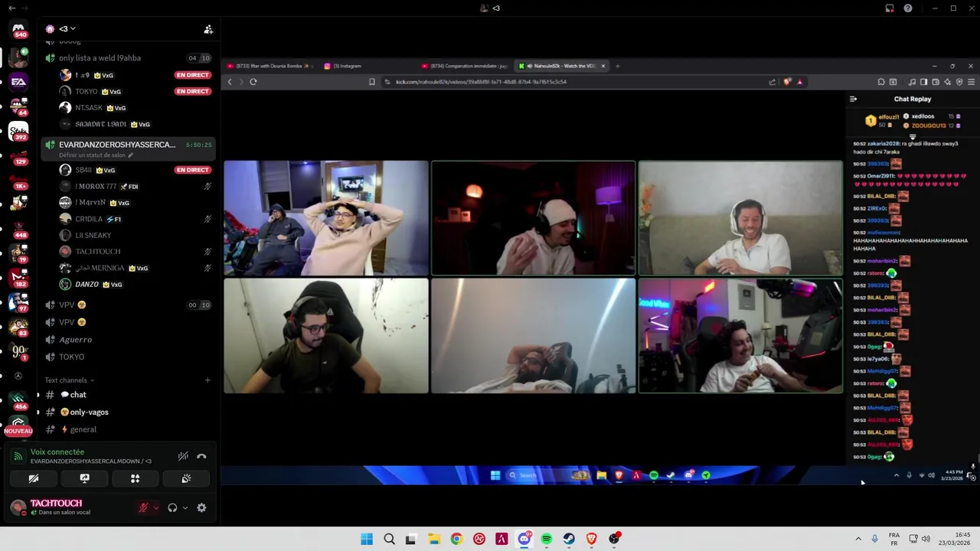The width and height of the screenshot is (980, 551).
Task: Select user SA3ADAT L9ADI in voice list
Action: tap(135, 124)
